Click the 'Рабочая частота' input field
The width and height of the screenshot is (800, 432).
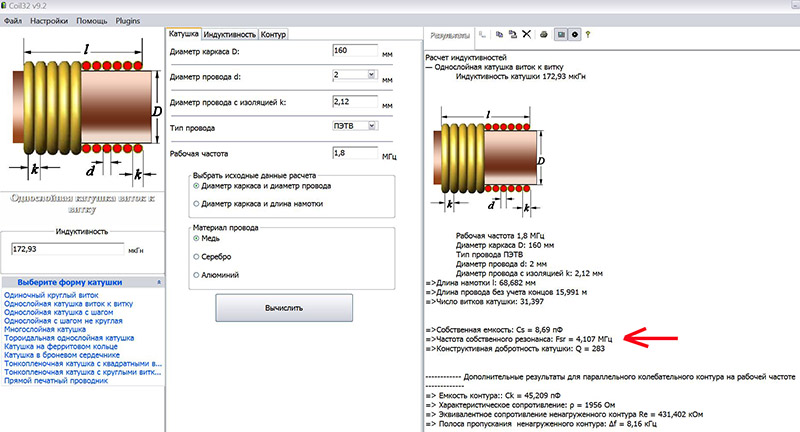[x=355, y=153]
